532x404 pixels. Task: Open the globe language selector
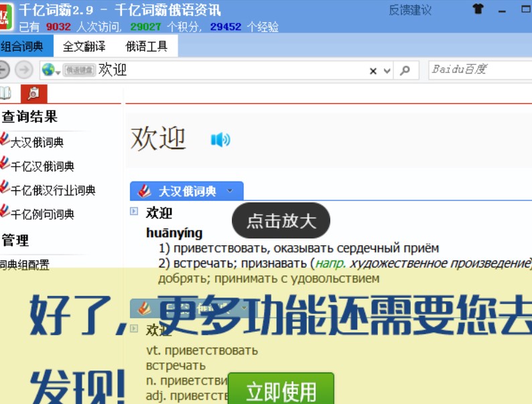(50, 70)
